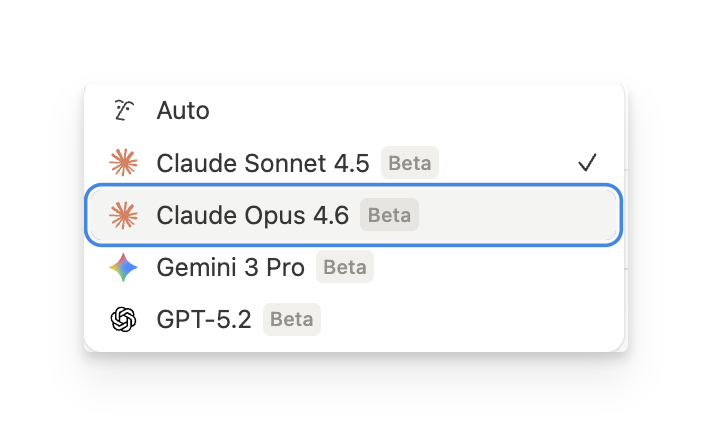Click the Beta label next to GPT-5.2
Screen dimensions: 712x436
(292, 320)
